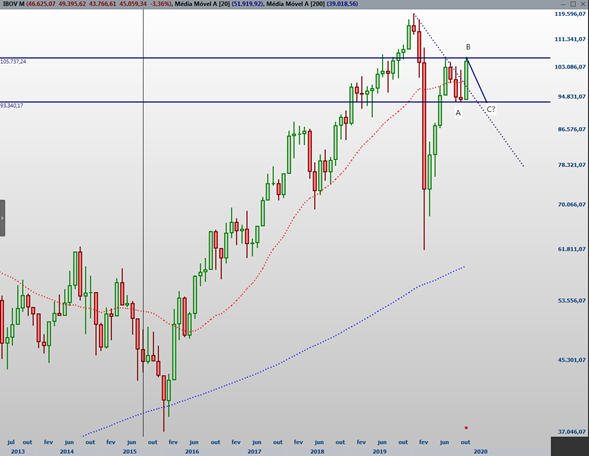Click the 2020 year label on time axis
Viewport: 589px width, 456px height.
tap(480, 451)
